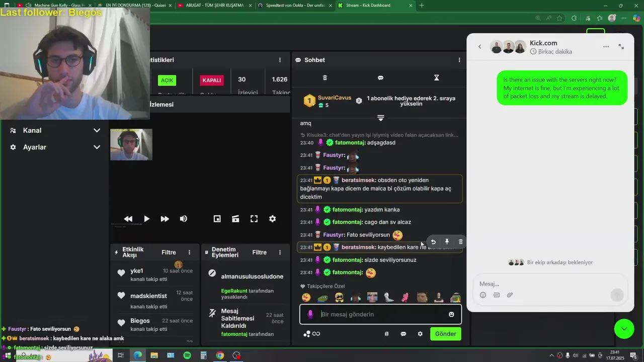Open Denetim Eylemleri three-dot menu
The width and height of the screenshot is (644, 362).
click(280, 252)
